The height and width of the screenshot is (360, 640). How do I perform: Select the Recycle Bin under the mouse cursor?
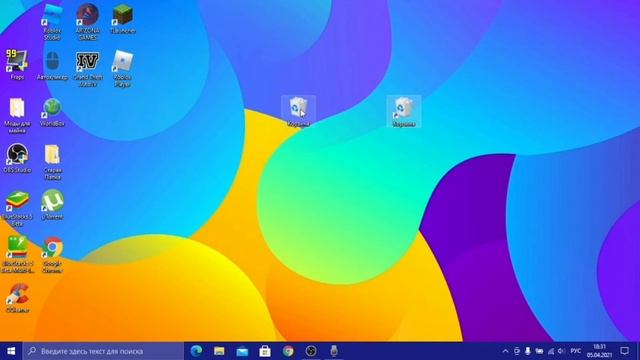[x=298, y=111]
